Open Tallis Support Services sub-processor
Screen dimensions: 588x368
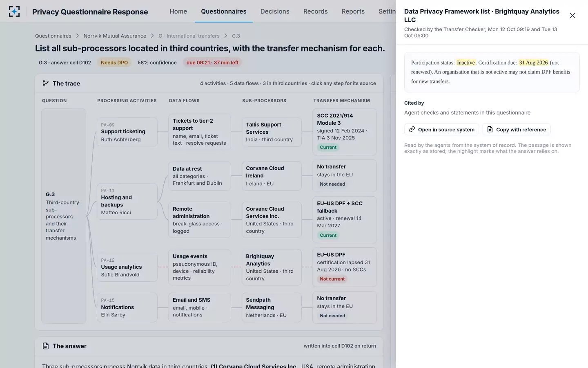pos(272,132)
